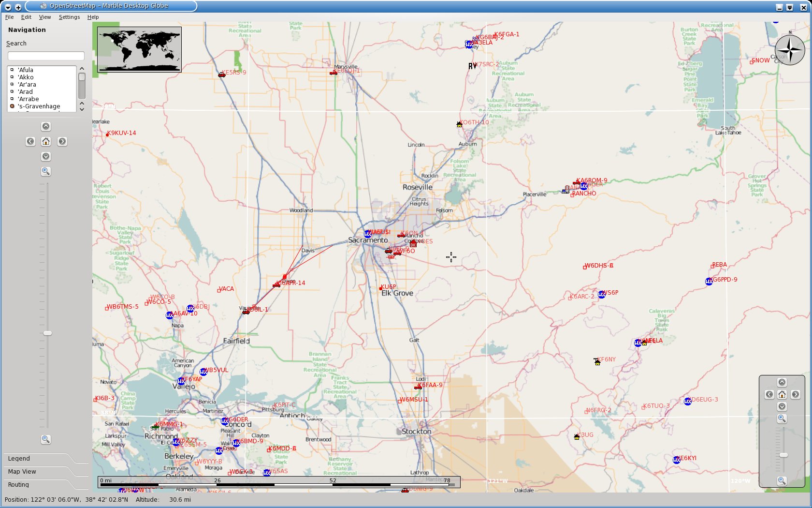This screenshot has height=508, width=812.
Task: Click floating navigation left arrow
Action: [769, 394]
